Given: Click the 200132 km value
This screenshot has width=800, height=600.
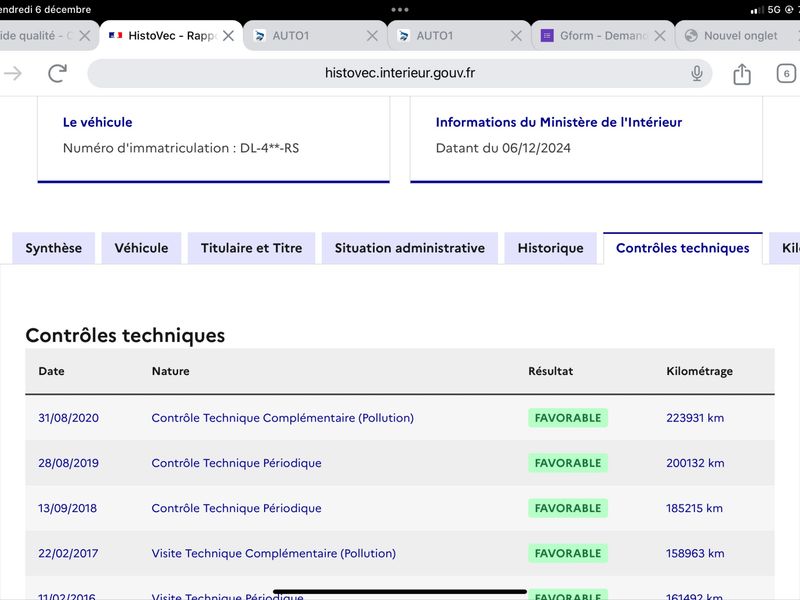Looking at the screenshot, I should [695, 463].
